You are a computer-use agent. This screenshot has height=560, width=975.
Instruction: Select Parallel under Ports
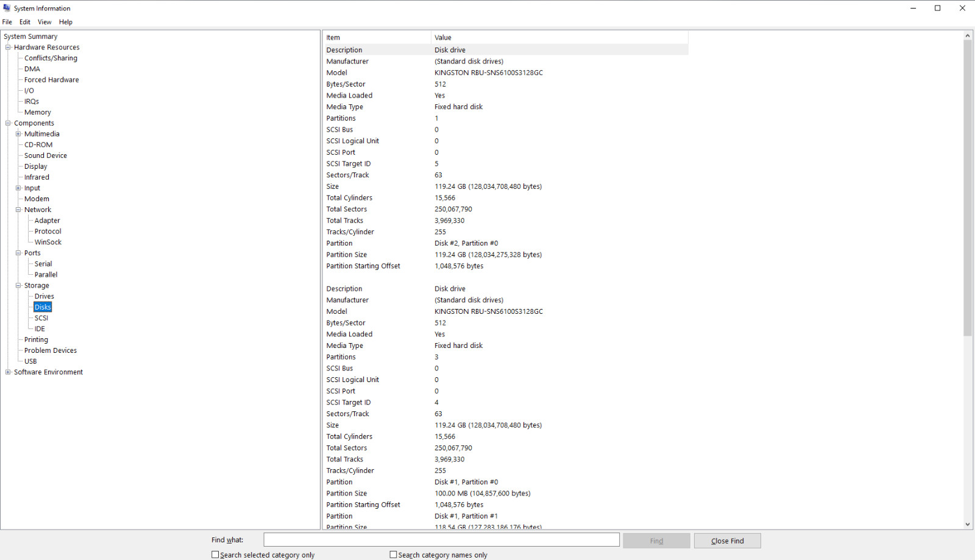coord(46,275)
